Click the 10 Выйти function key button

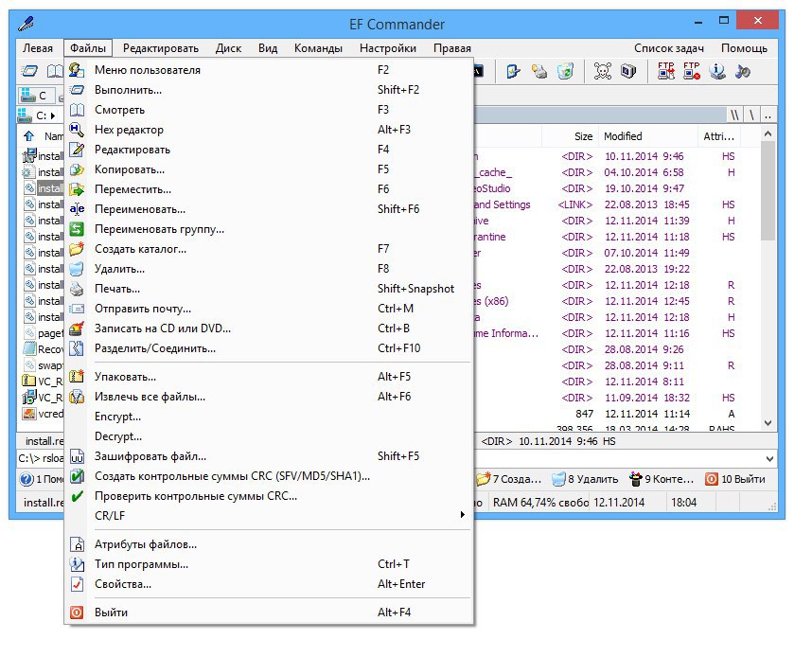pyautogui.click(x=735, y=479)
